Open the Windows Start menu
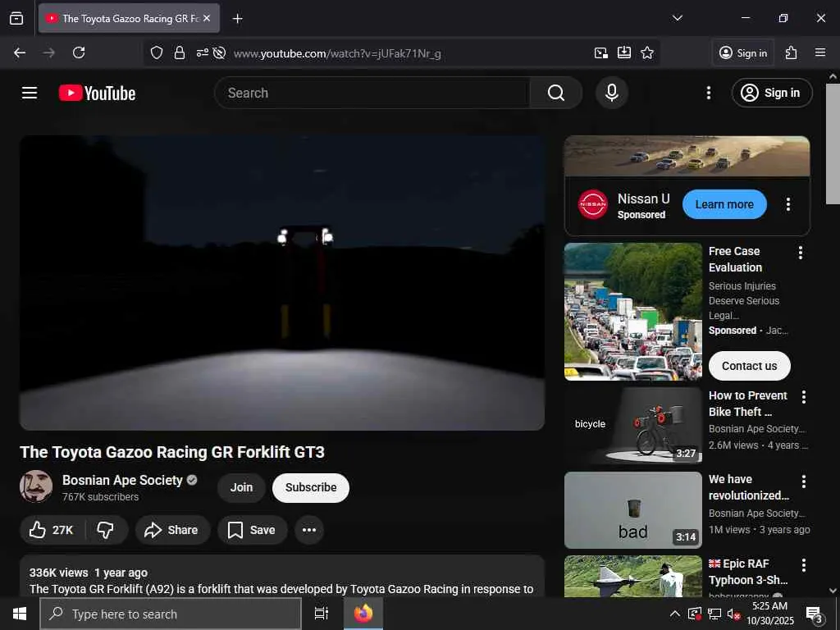The width and height of the screenshot is (840, 630). [x=20, y=614]
